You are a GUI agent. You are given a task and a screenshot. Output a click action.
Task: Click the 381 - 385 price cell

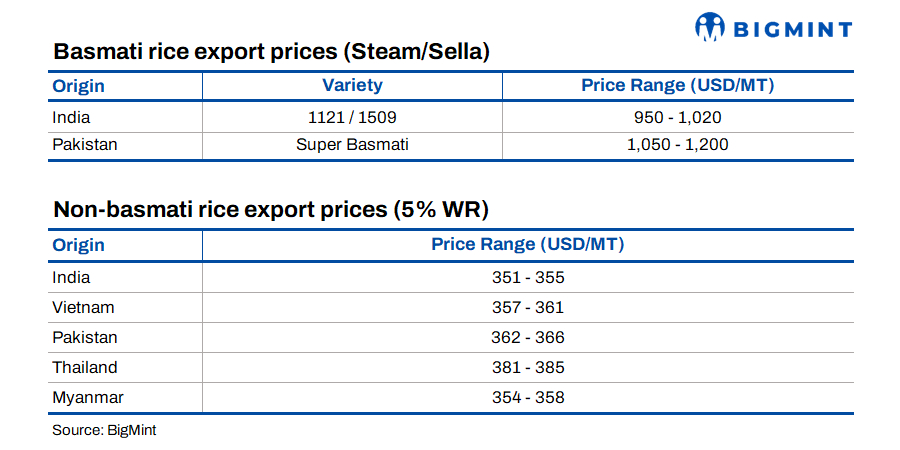(x=528, y=367)
